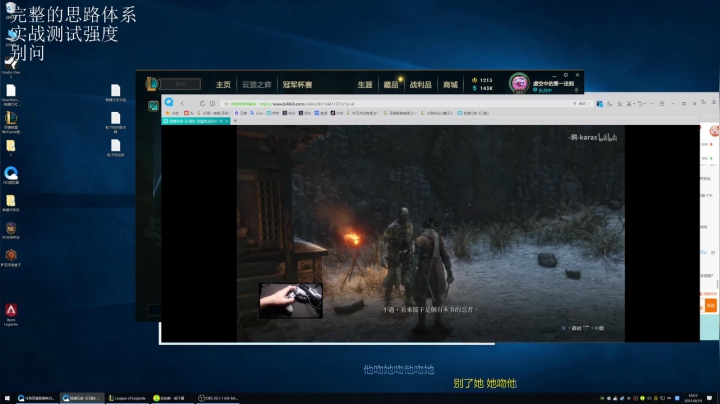Switch to green-icon app taskbar button

[173, 398]
